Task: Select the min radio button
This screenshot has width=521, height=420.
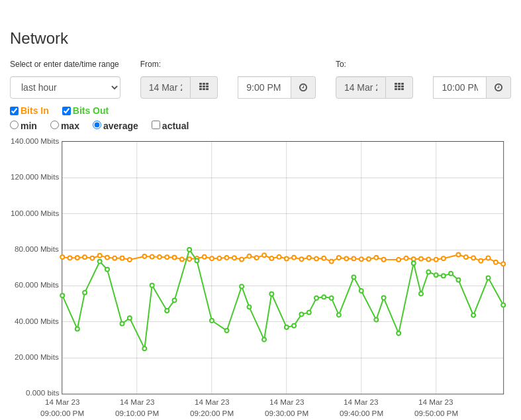Action: (x=15, y=125)
